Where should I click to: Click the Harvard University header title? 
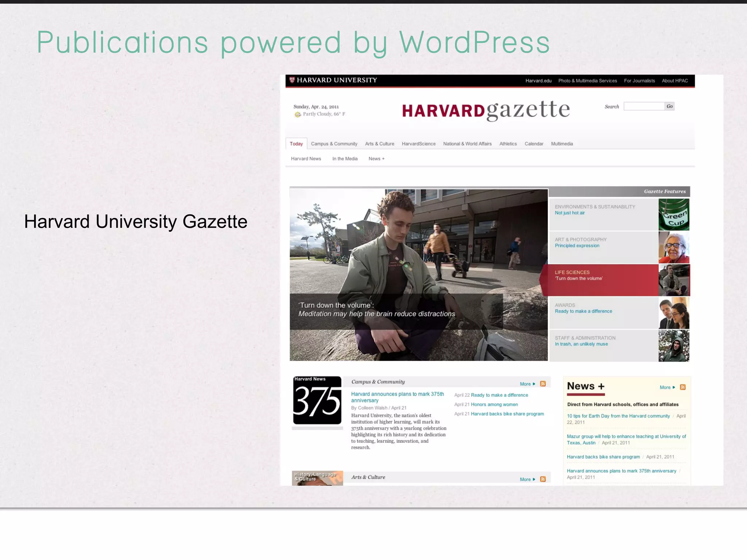click(337, 80)
